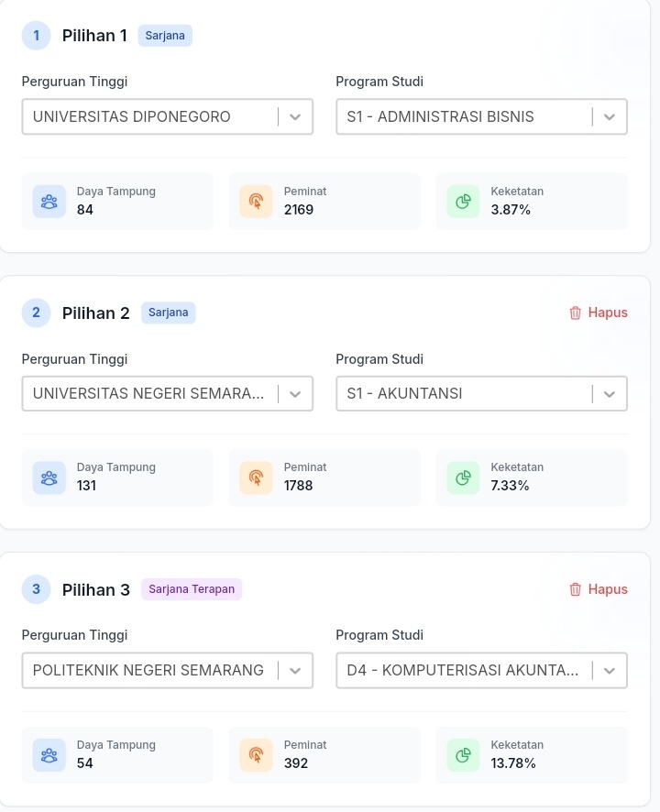Expand the chevron next to POLITEKNIK NEGERI SEMARANG

295,671
